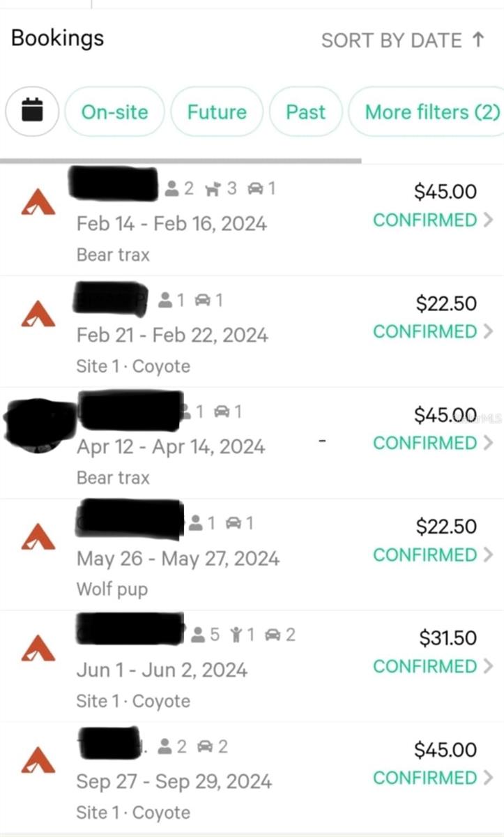Click pet count icon on Feb 14 booking

tap(211, 188)
